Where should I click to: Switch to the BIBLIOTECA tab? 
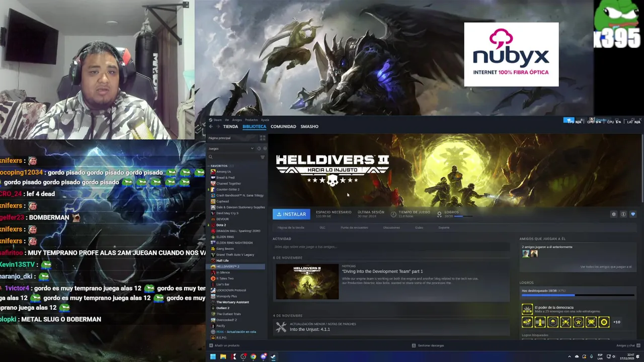254,126
